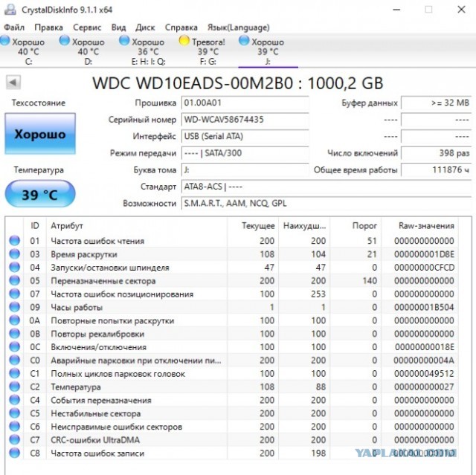Click the Raw-значения column header
Screen dimensions: 476x475
[x=419, y=226]
